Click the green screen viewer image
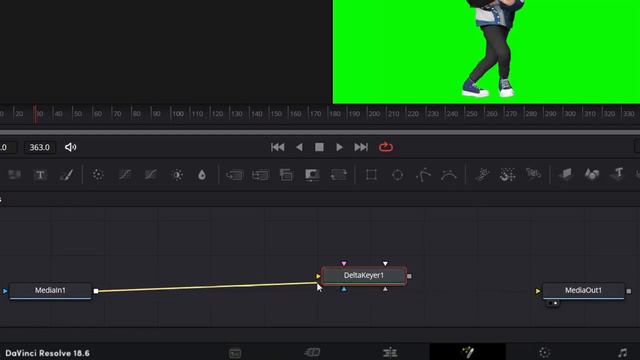This screenshot has width=640, height=360. point(486,51)
